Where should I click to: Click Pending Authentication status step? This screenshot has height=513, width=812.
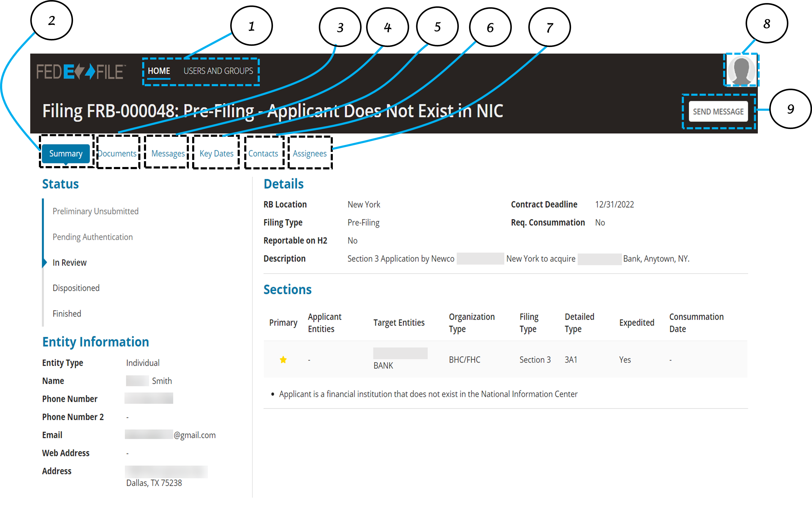click(x=93, y=237)
